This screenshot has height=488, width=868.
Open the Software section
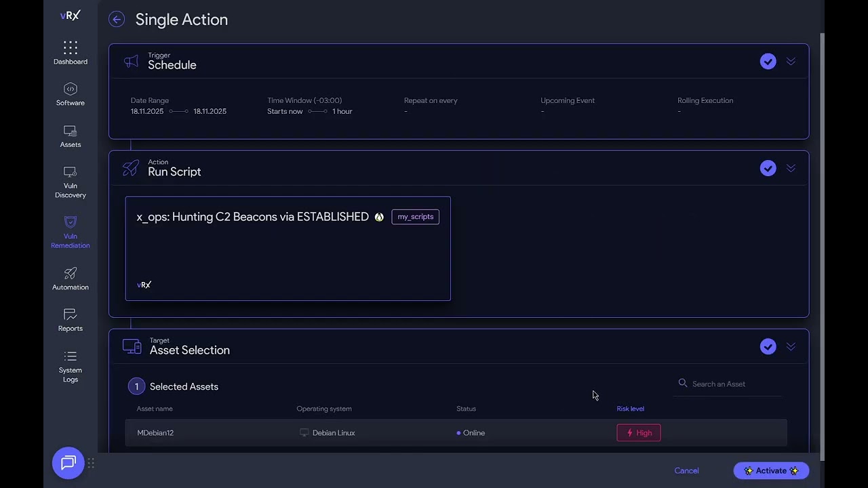[x=71, y=94]
